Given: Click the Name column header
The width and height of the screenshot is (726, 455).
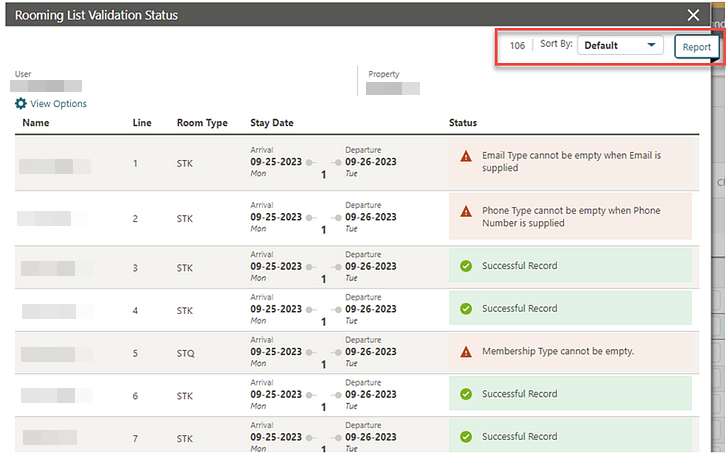Looking at the screenshot, I should click(x=36, y=123).
